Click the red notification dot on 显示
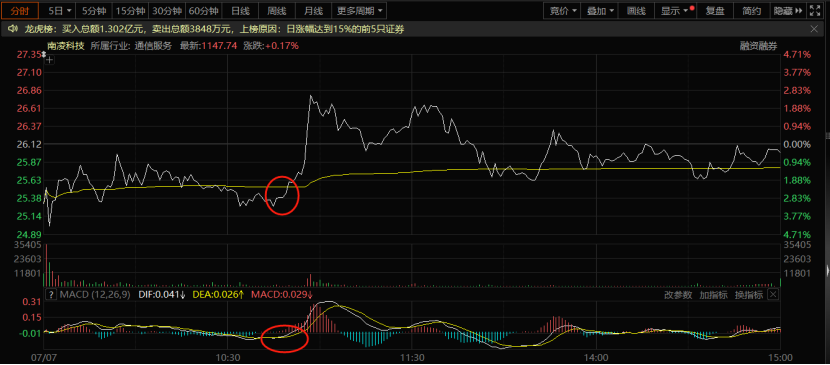The height and width of the screenshot is (365, 830). click(x=692, y=8)
